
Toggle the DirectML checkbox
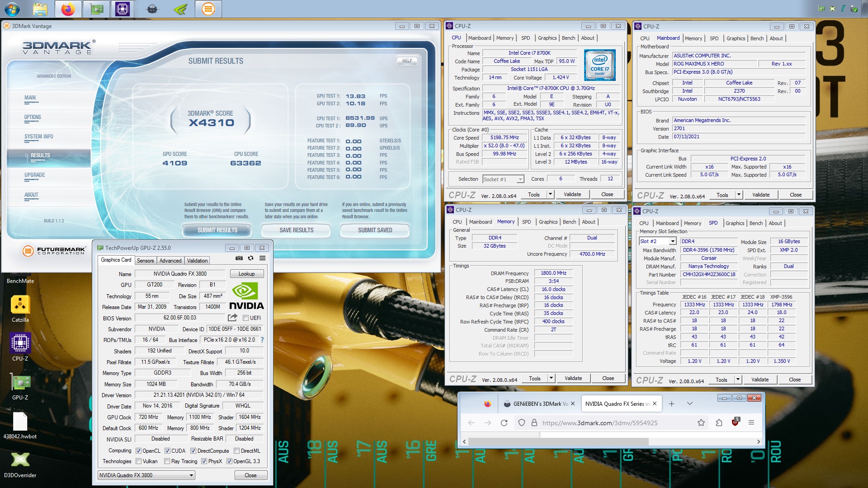pos(237,451)
